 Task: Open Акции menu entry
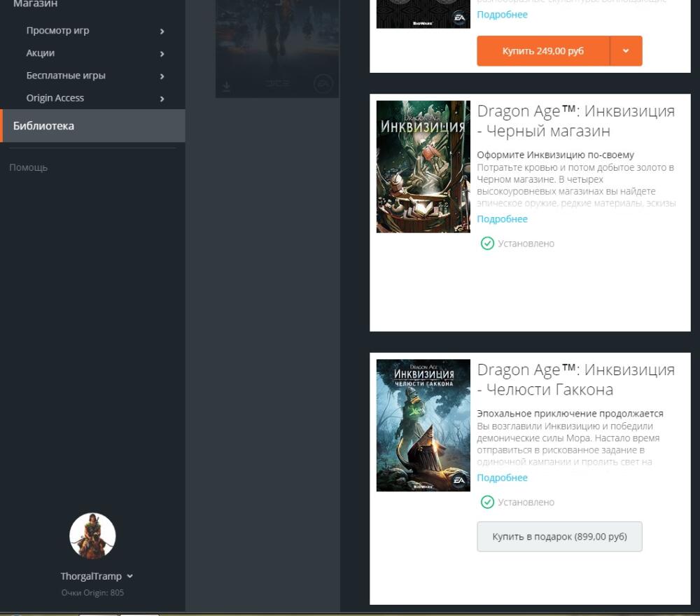[x=40, y=53]
